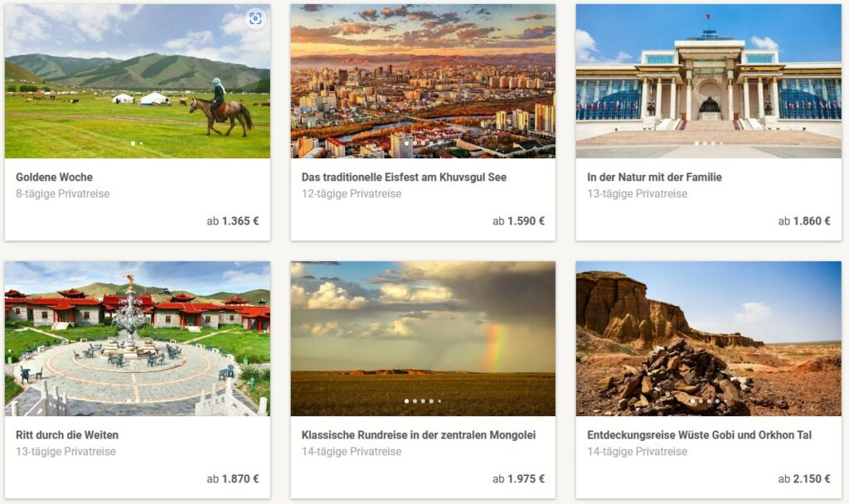This screenshot has width=849, height=504.
Task: Select second carousel dot on Goldene Woche image
Action: point(141,143)
